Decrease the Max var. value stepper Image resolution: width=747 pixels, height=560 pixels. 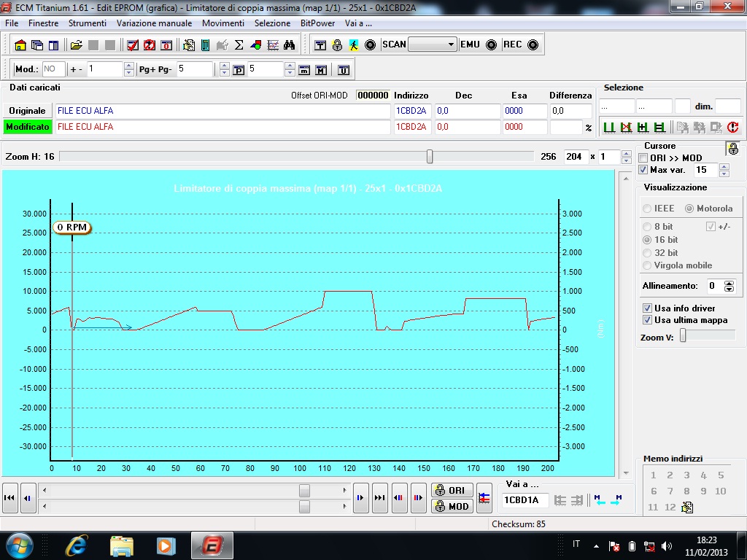724,174
